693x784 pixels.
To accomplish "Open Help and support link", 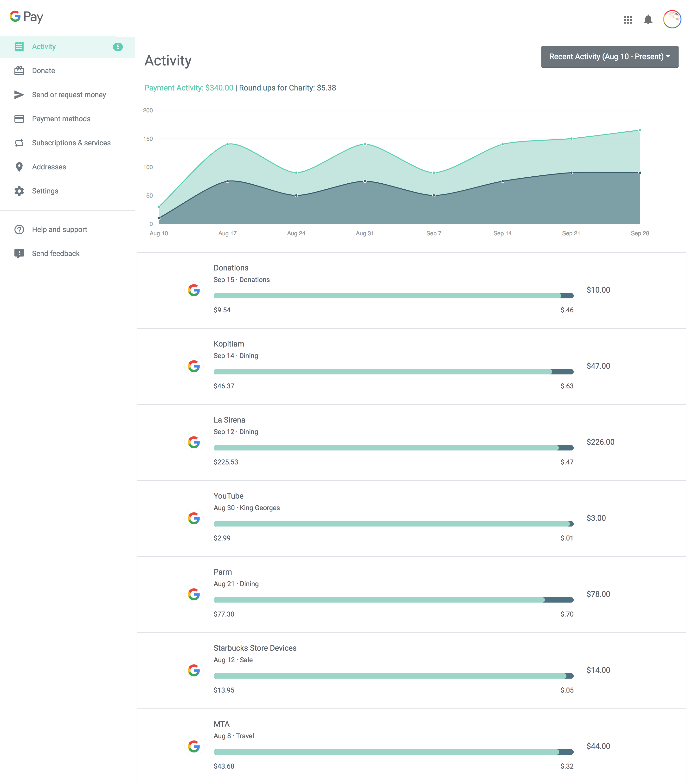I will tap(68, 229).
